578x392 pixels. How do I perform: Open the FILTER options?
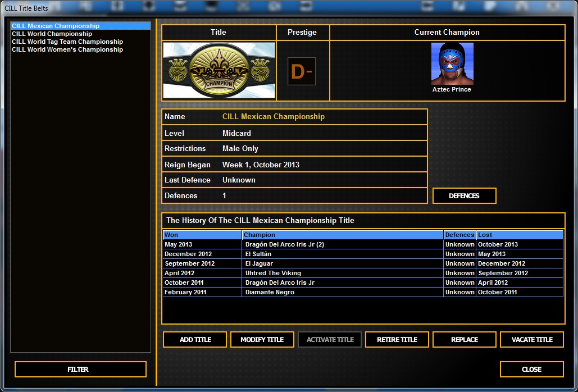pos(80,369)
